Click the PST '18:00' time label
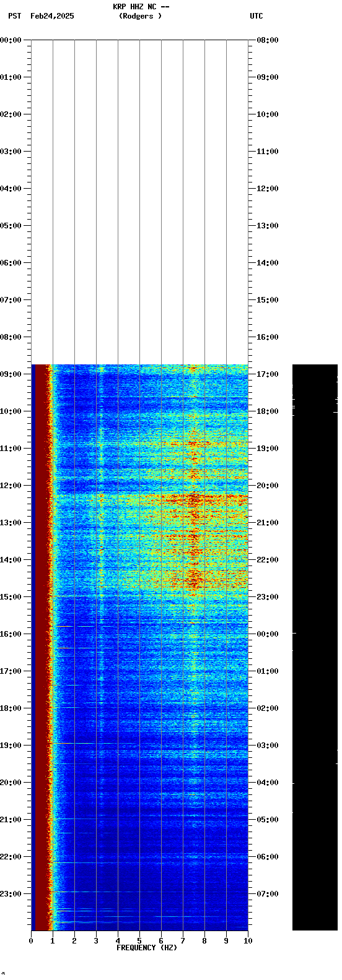This screenshot has height=980, width=342. tap(11, 708)
